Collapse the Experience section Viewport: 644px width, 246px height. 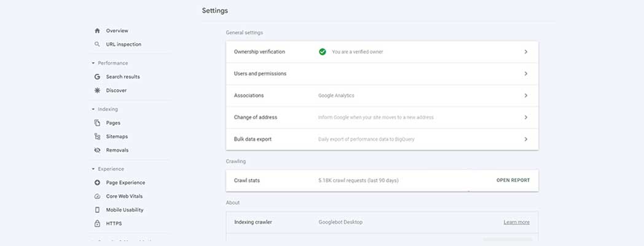pos(93,169)
